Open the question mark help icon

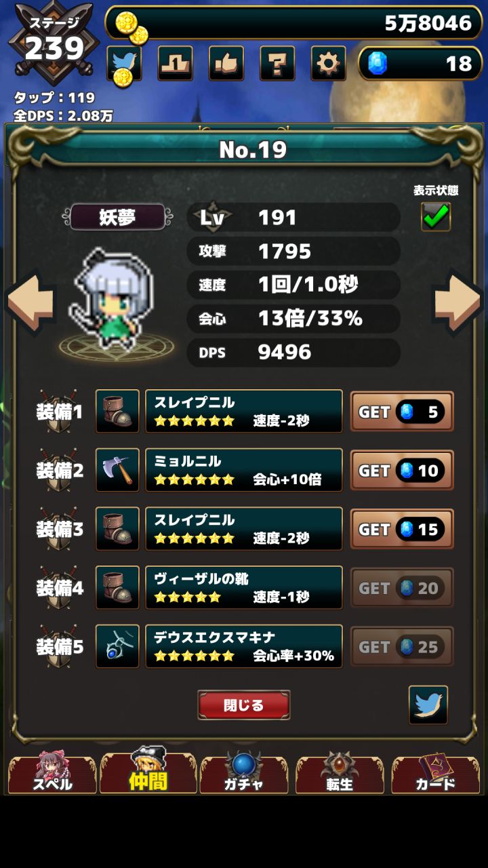(x=277, y=64)
